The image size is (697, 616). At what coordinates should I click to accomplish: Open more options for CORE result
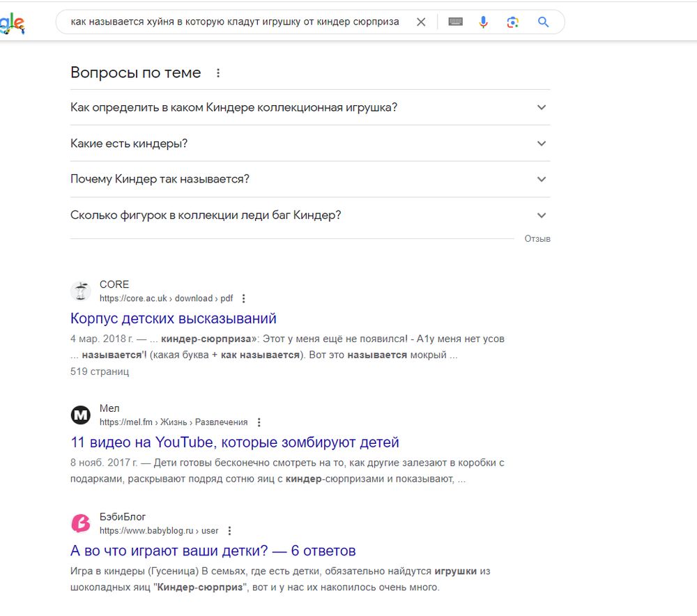[x=244, y=298]
